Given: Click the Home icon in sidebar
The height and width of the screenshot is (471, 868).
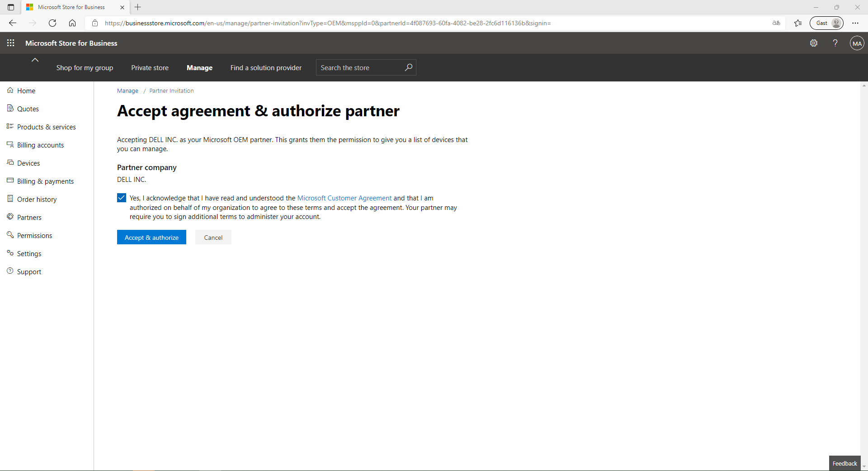Looking at the screenshot, I should (10, 90).
